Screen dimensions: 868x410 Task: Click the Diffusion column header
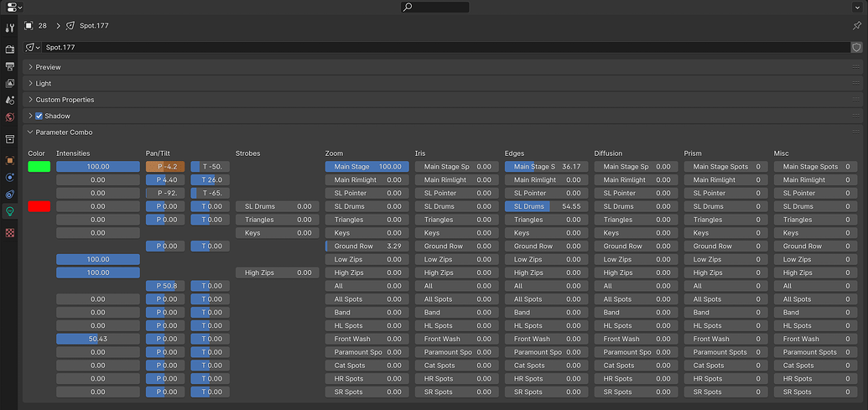[x=608, y=153]
